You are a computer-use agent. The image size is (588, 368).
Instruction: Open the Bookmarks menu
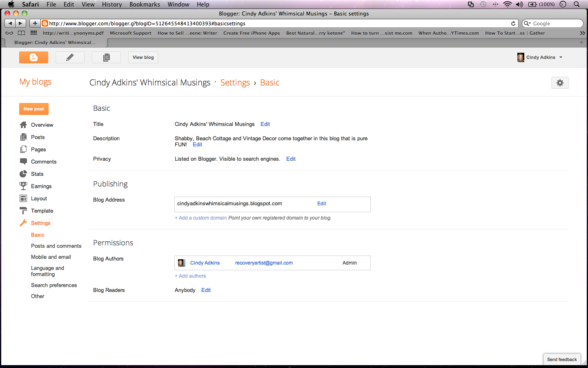point(145,4)
